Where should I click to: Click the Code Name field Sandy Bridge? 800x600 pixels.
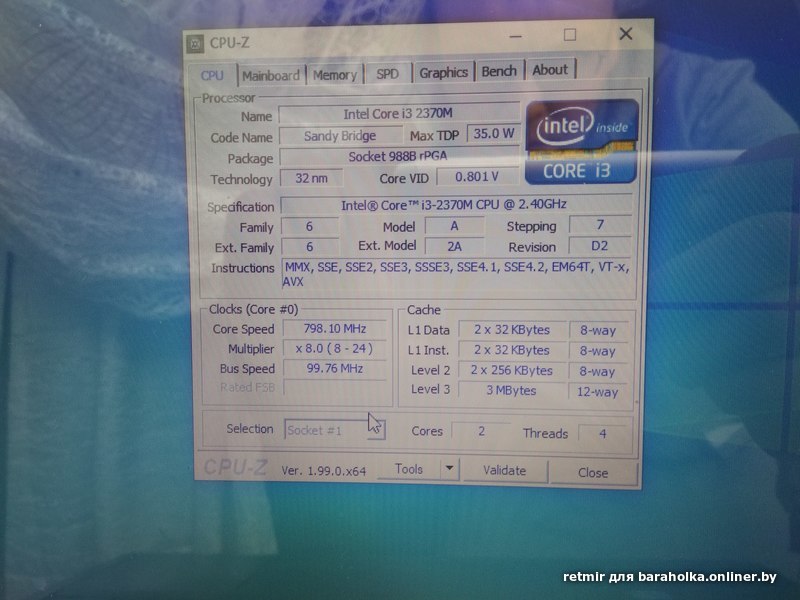click(x=340, y=136)
